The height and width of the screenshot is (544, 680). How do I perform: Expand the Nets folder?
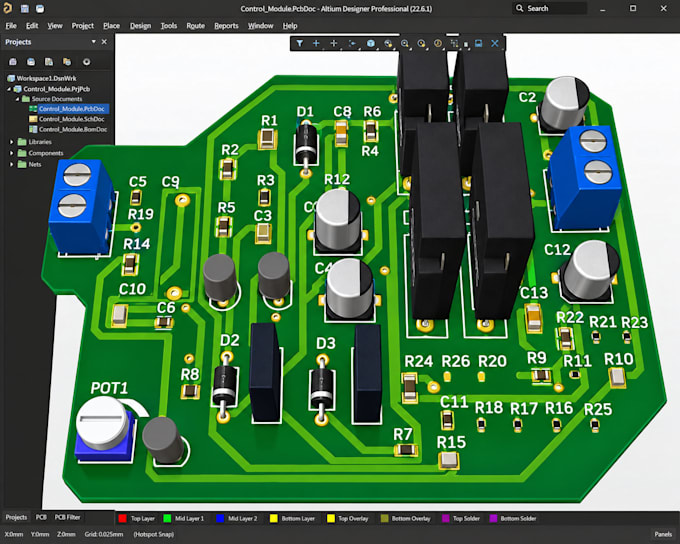(12, 164)
